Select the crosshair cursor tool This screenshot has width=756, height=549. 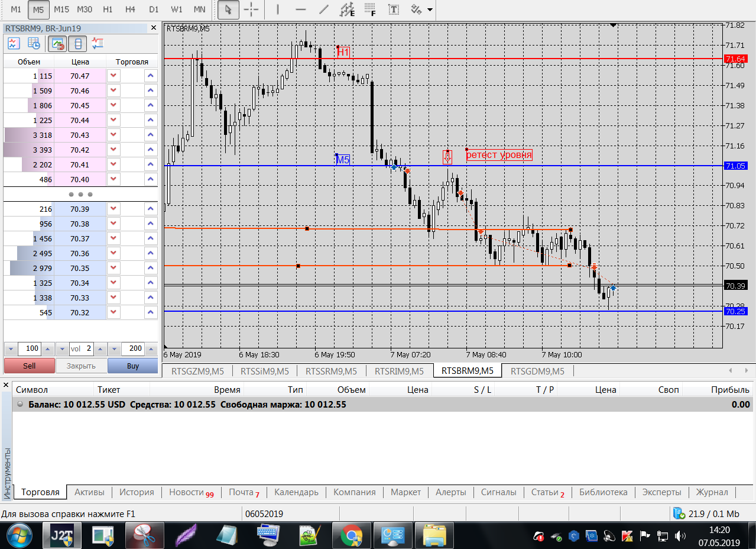point(251,9)
